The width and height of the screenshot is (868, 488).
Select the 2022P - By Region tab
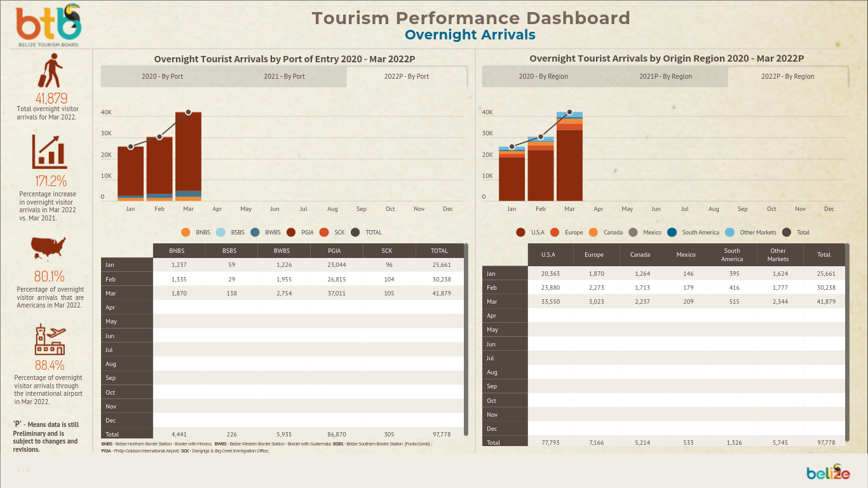[787, 76]
